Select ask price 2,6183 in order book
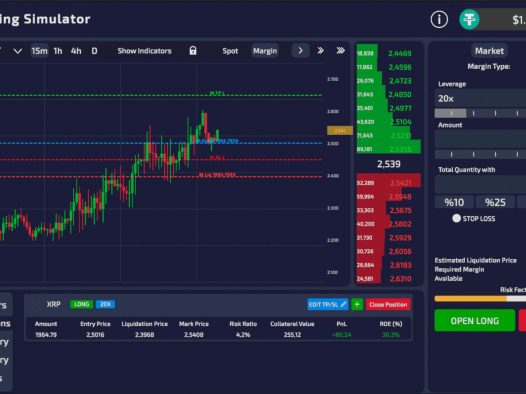The image size is (526, 394). click(401, 265)
